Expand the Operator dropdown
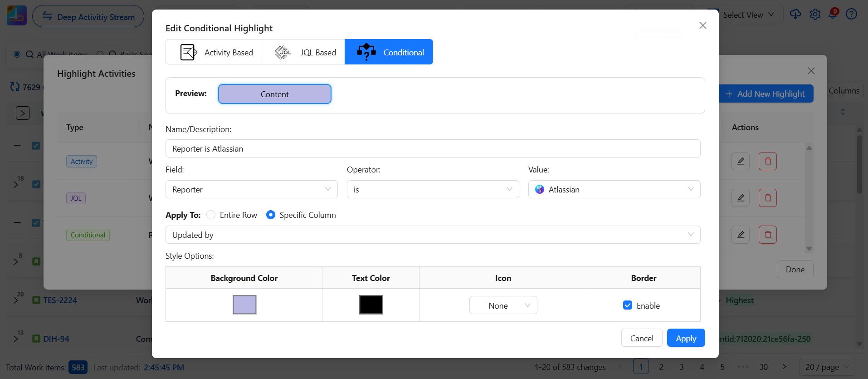Screen dimensions: 868x379 click(x=433, y=190)
